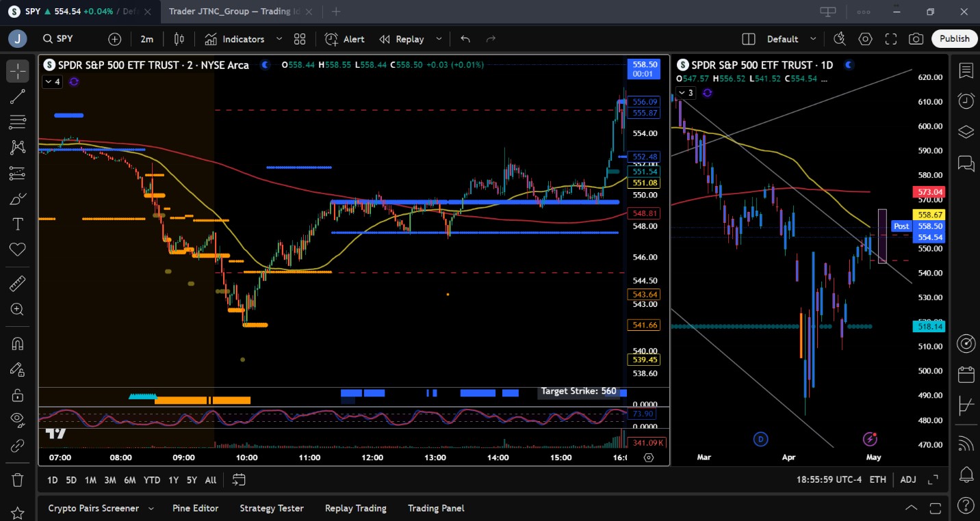
Task: Select the 5D date range
Action: click(x=71, y=480)
